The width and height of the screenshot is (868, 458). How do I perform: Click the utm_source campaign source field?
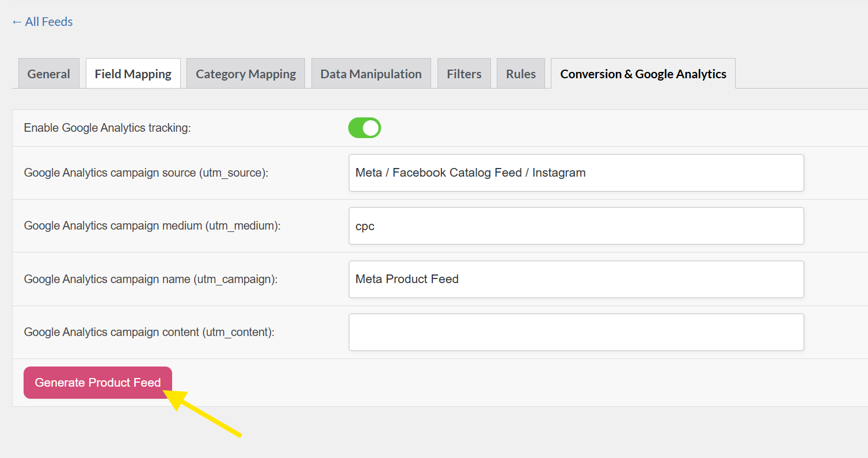(576, 173)
